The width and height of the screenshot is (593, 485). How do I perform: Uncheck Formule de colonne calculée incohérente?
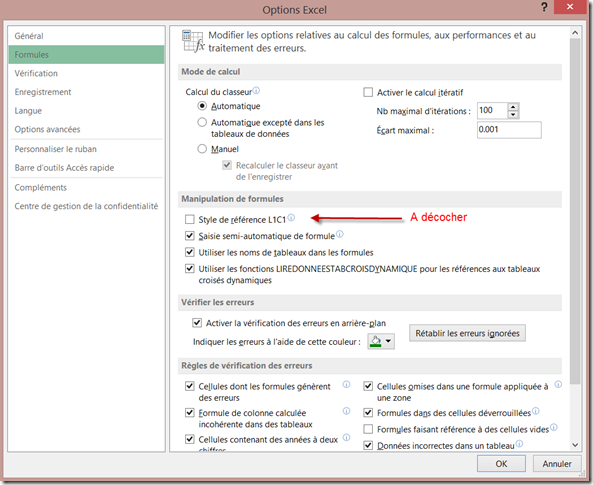[x=190, y=413]
